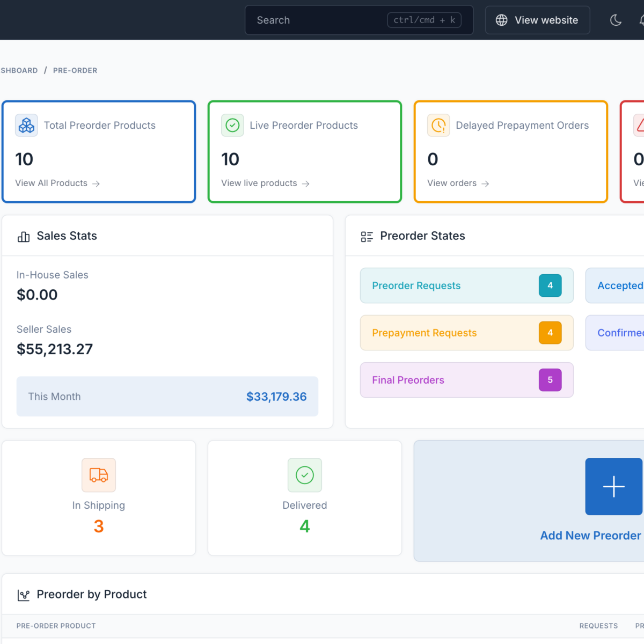Open Accepted preorder state
Viewport: 644px width, 644px height.
(615, 286)
